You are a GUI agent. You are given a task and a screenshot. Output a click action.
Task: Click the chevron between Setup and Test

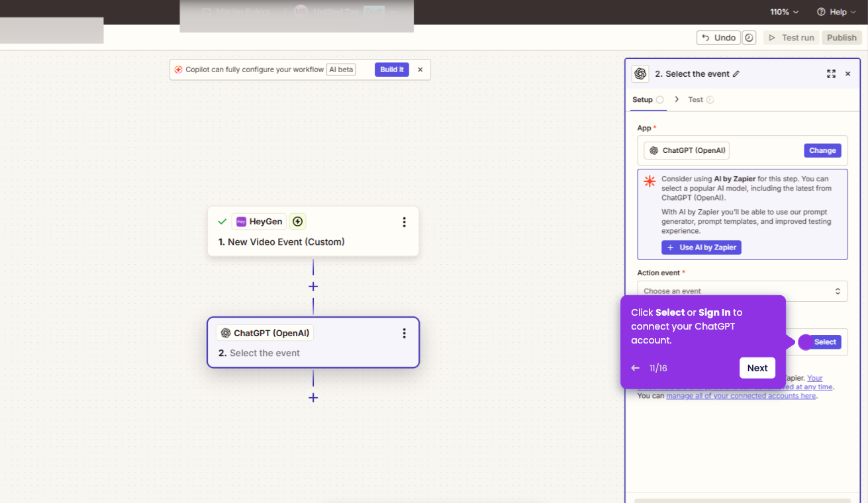pos(677,99)
